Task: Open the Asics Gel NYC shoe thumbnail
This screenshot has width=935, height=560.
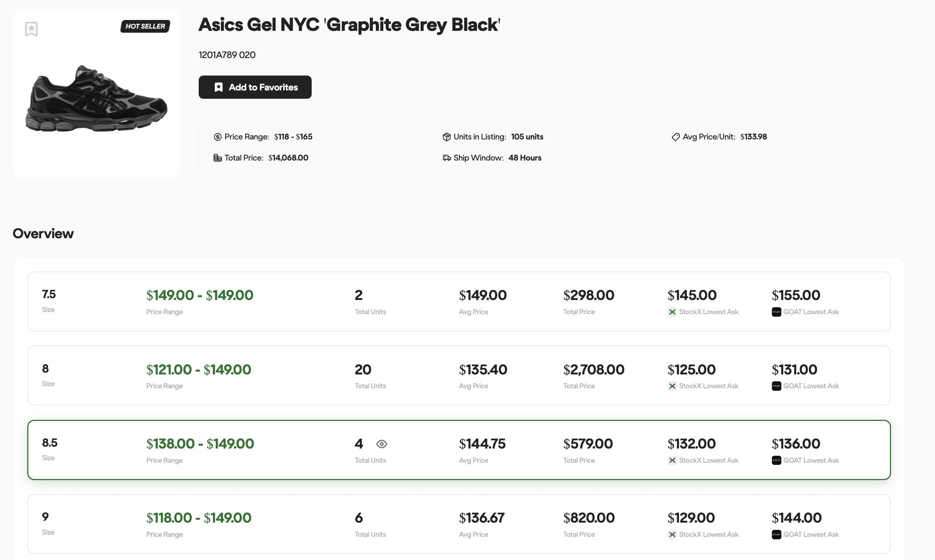Action: click(96, 98)
